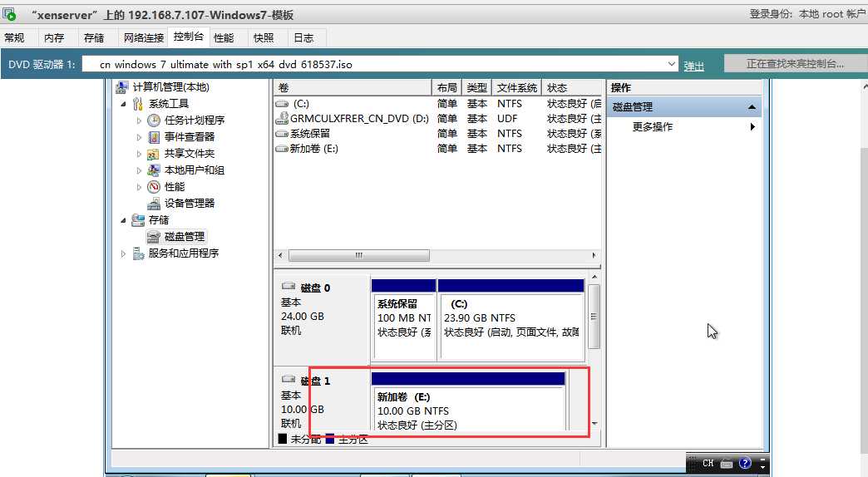The width and height of the screenshot is (868, 477).
Task: Click the Storage node icon
Action: click(x=138, y=220)
